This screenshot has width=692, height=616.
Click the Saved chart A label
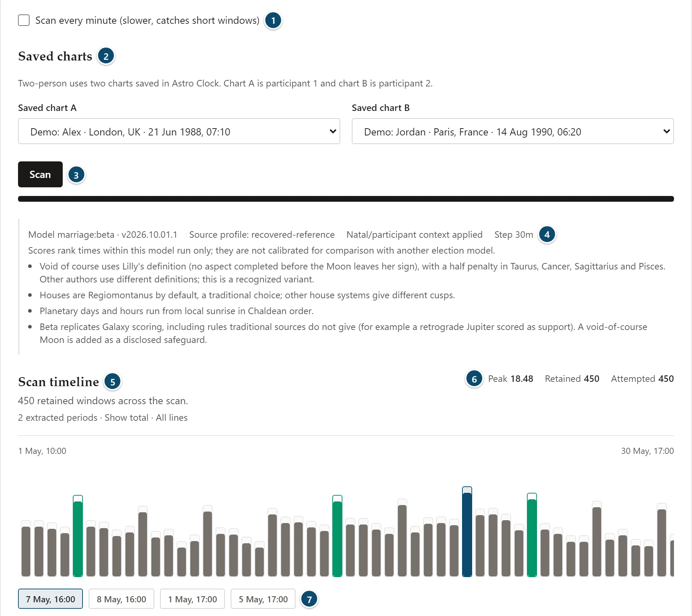[x=47, y=108]
